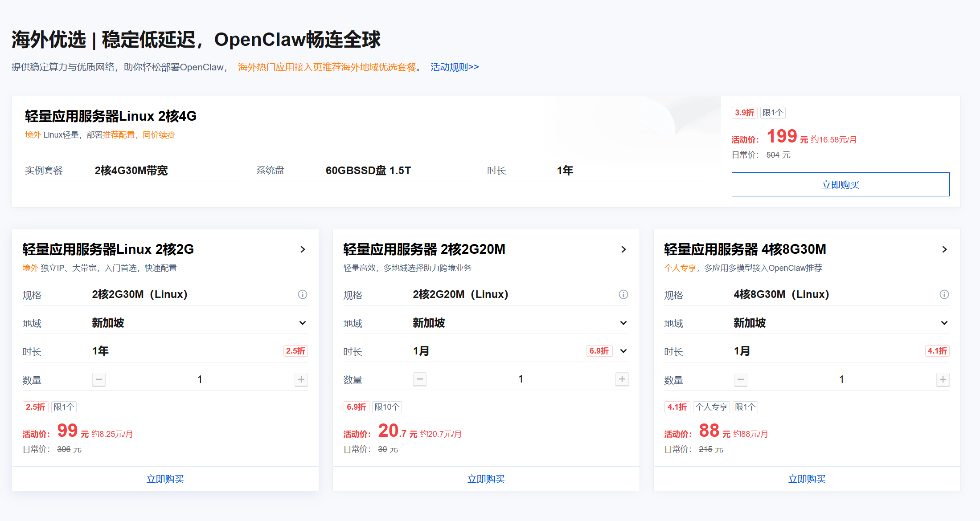Expand region dropdown on Linux 2核2G card
The image size is (980, 521).
[303, 323]
